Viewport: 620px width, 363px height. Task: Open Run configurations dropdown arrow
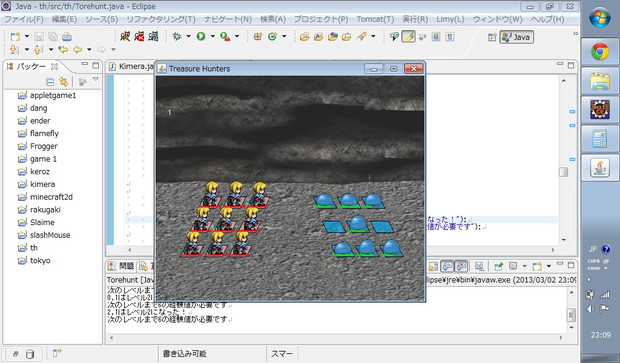point(212,36)
